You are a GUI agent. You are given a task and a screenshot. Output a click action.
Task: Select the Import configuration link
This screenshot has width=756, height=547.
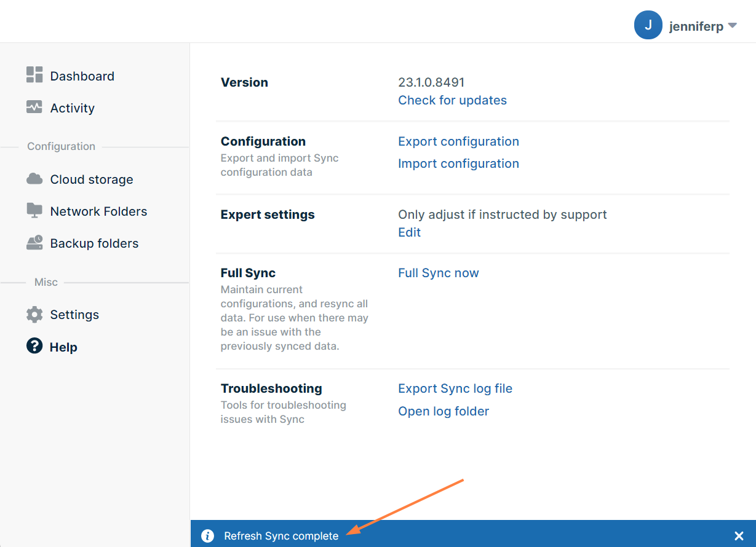[458, 163]
